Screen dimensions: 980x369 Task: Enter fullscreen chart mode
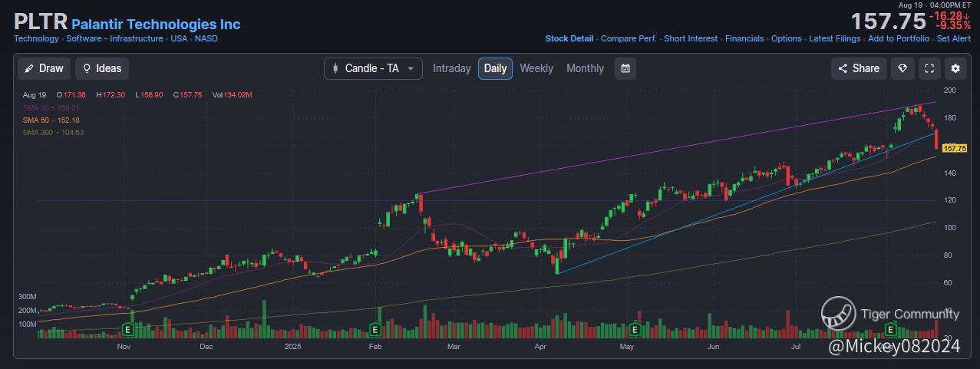tap(929, 68)
